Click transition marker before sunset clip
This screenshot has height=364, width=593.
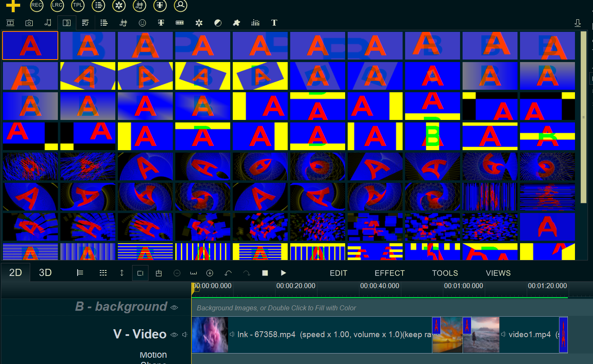[437, 325]
